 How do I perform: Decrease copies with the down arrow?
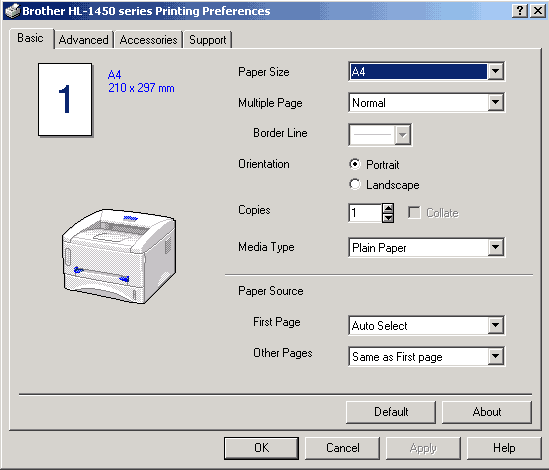(388, 218)
